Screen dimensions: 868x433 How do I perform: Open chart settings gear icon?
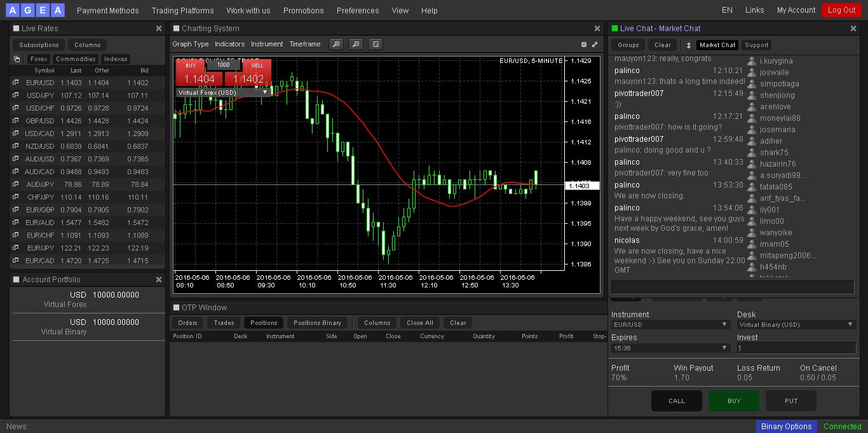coord(584,45)
